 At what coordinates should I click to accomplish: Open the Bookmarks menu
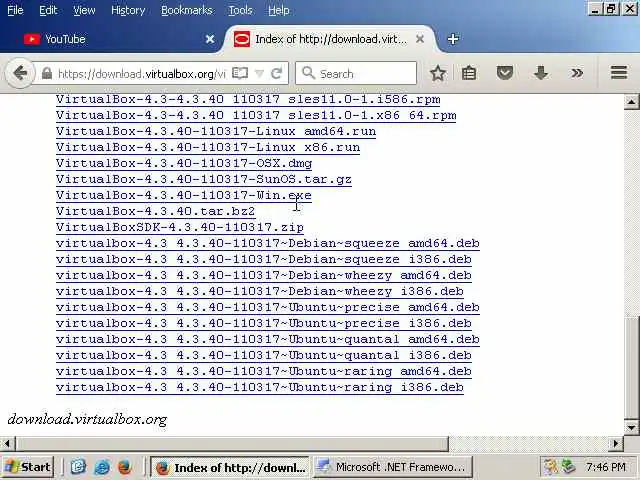187,10
